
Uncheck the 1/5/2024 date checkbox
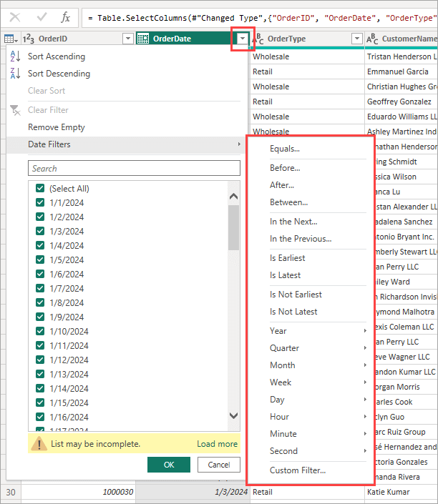coord(40,260)
